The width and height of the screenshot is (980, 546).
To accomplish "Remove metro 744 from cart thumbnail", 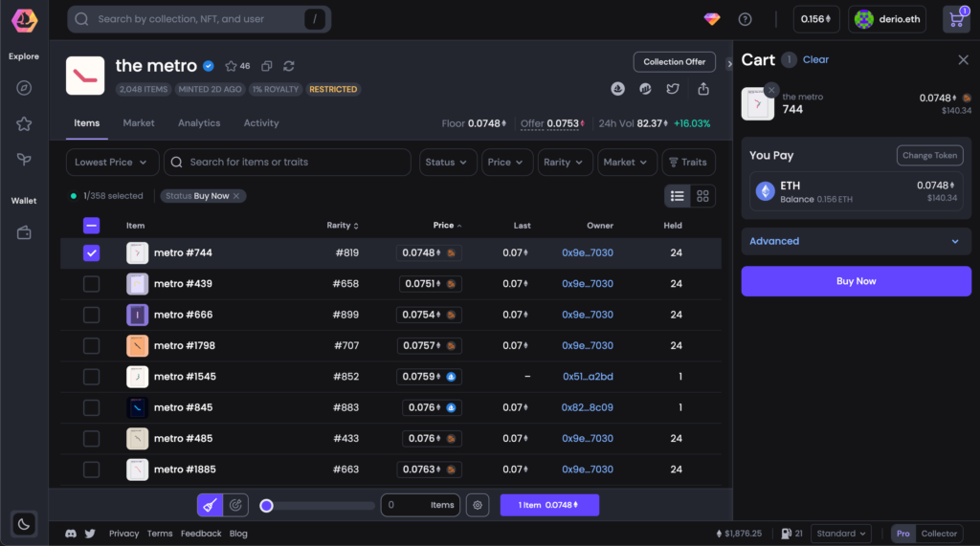I will [771, 90].
